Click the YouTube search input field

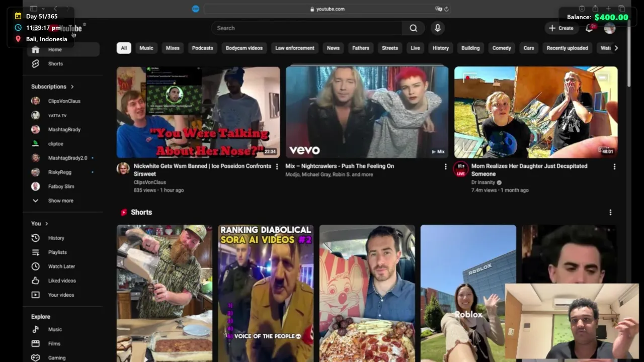point(307,28)
